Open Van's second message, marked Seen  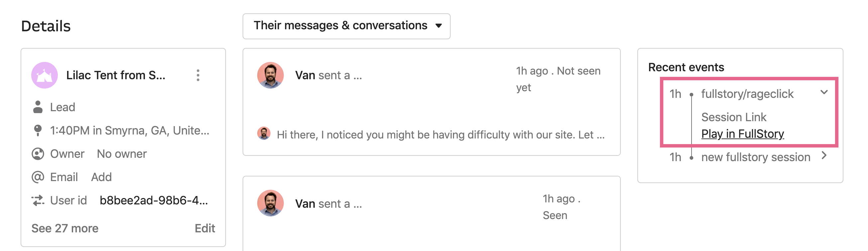(431, 214)
